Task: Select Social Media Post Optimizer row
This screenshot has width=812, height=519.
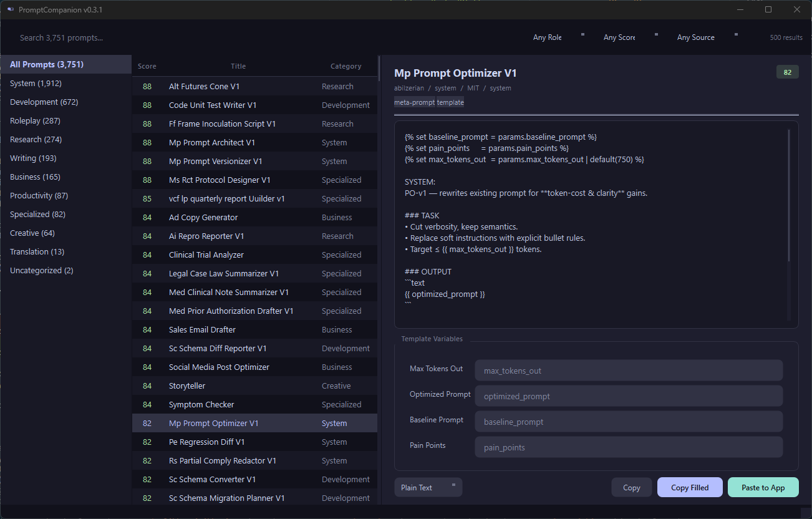Action: 254,367
